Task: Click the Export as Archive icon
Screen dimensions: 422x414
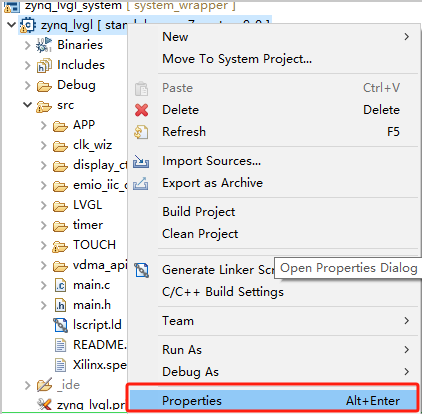Action: [x=141, y=183]
